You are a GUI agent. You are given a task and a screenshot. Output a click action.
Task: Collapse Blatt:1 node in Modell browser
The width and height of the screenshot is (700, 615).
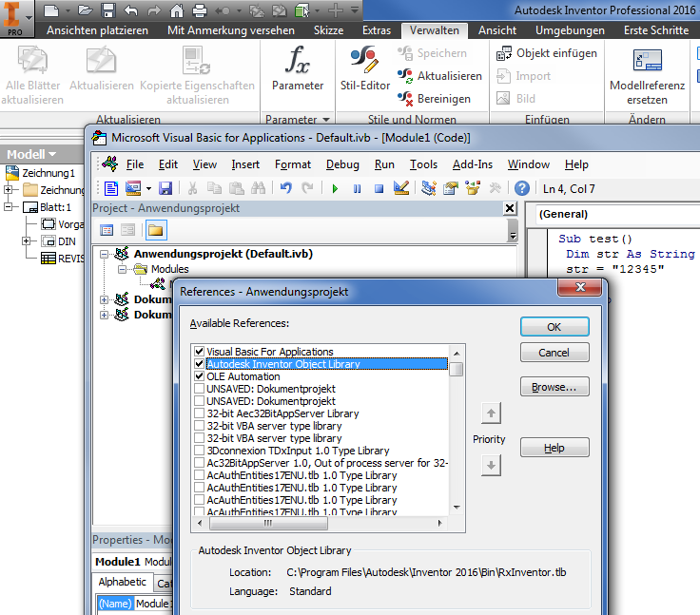tap(8, 206)
